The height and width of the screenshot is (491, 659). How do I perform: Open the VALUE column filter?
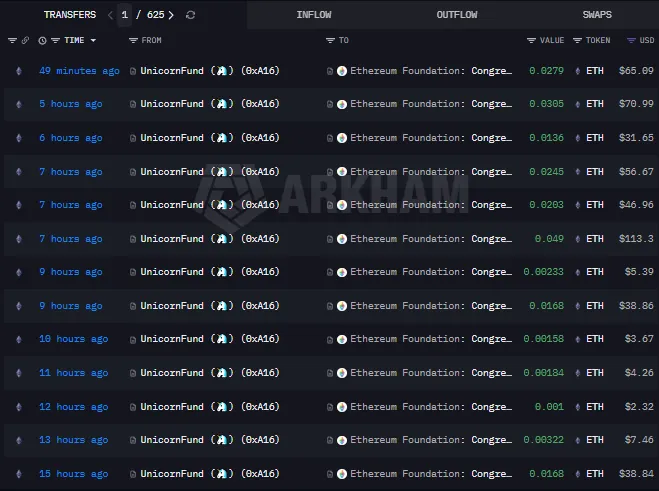pyautogui.click(x=531, y=41)
